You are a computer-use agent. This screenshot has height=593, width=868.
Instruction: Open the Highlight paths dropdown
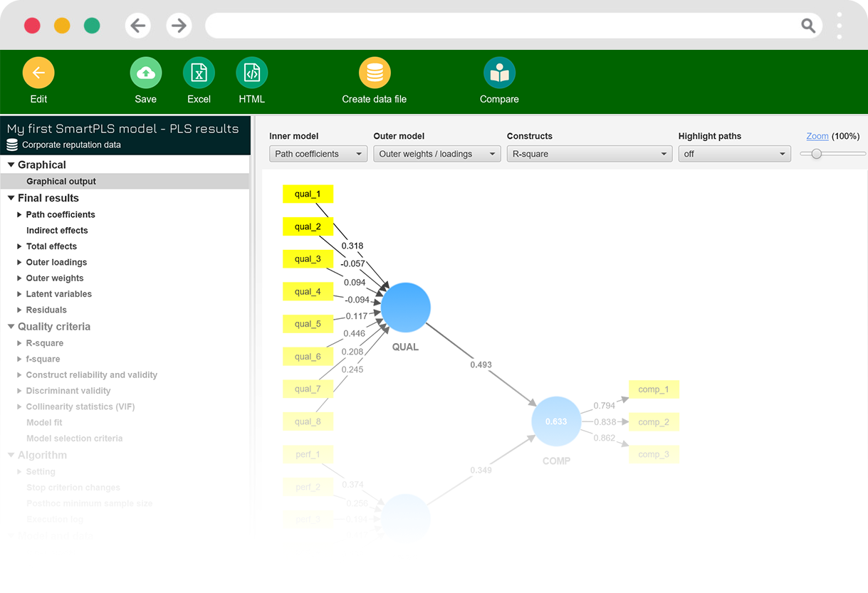[734, 154]
